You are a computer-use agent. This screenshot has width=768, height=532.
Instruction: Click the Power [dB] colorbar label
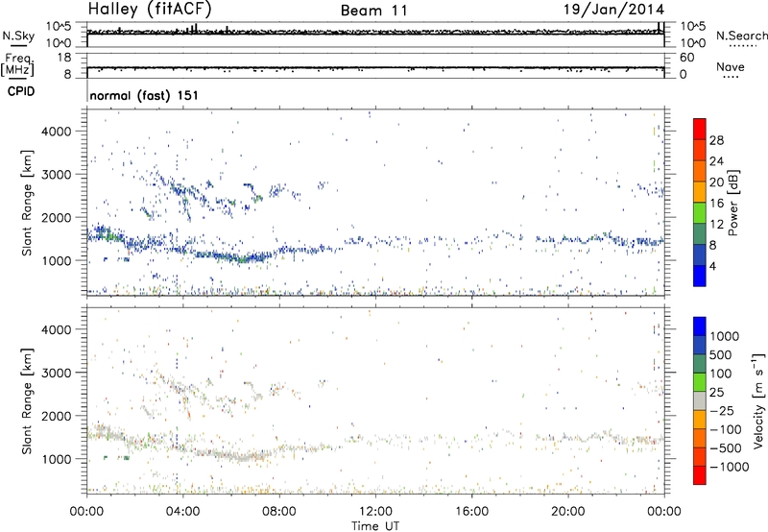coord(732,203)
